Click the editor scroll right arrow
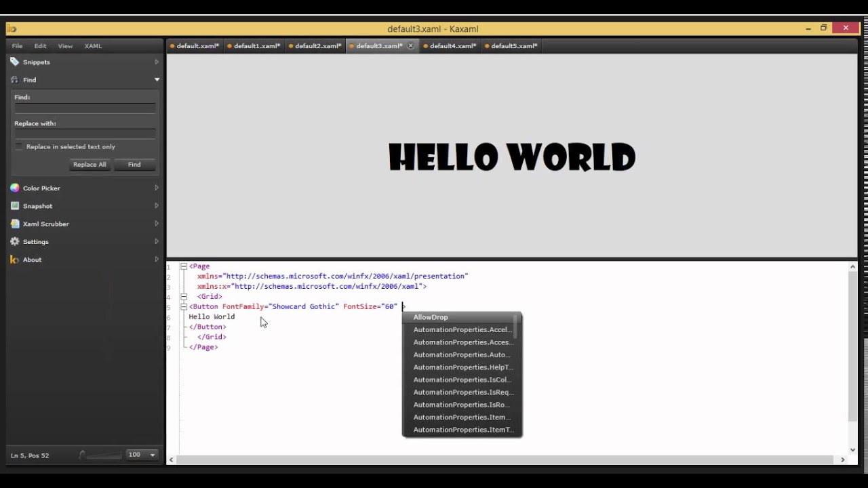Image resolution: width=868 pixels, height=488 pixels. [x=843, y=460]
